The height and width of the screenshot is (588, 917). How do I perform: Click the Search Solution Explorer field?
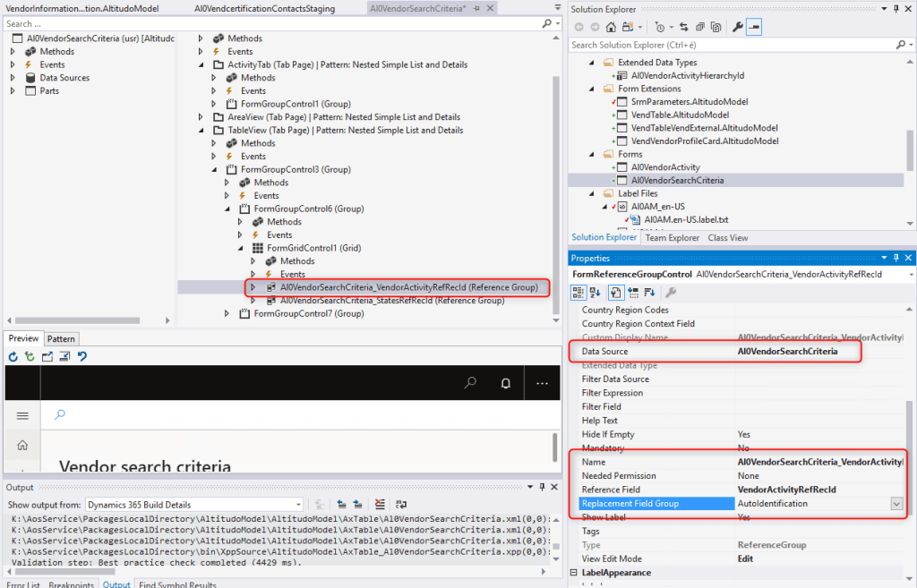pyautogui.click(x=734, y=45)
